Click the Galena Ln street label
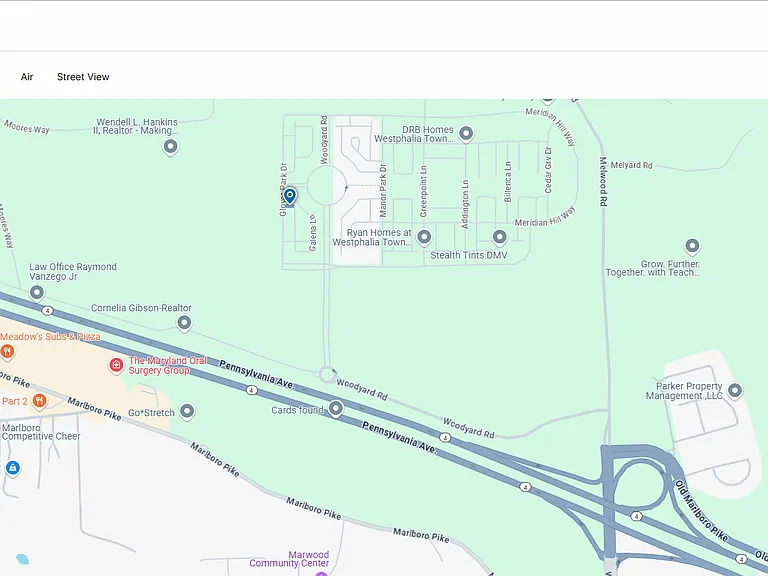Image resolution: width=768 pixels, height=576 pixels. click(x=312, y=233)
